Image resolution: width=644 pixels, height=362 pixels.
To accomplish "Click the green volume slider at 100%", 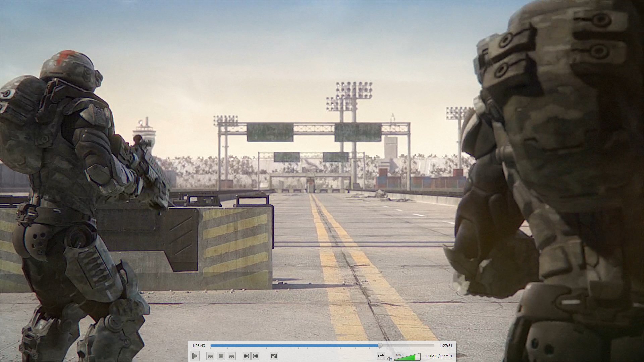I will point(407,358).
